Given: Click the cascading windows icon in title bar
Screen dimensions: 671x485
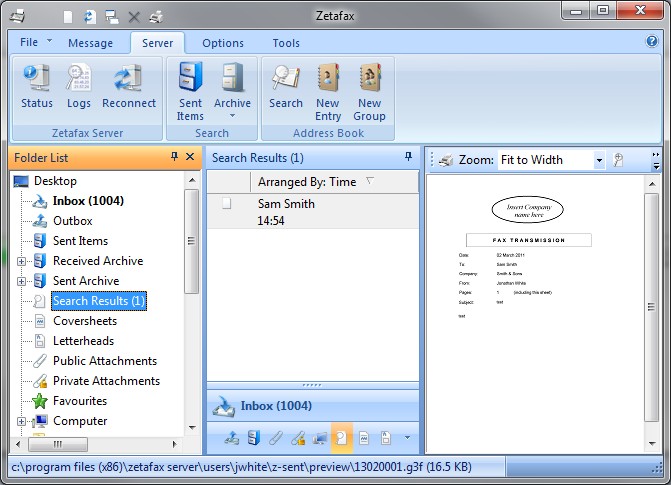Looking at the screenshot, I should [x=112, y=17].
